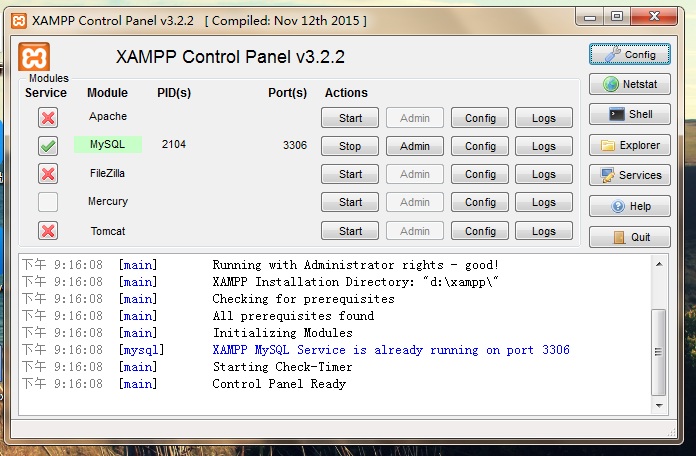Toggle the Tomcat service checkbox

point(48,231)
